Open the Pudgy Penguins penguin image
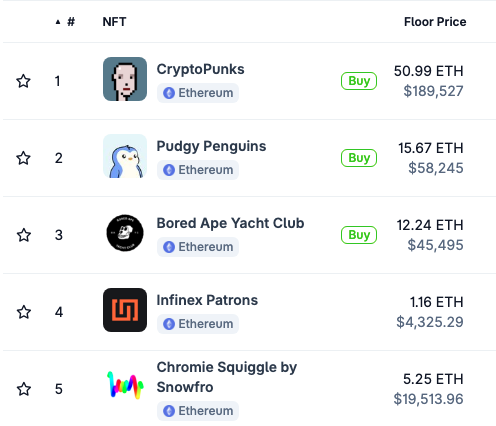Screen dimensions: 496x426 (125, 156)
